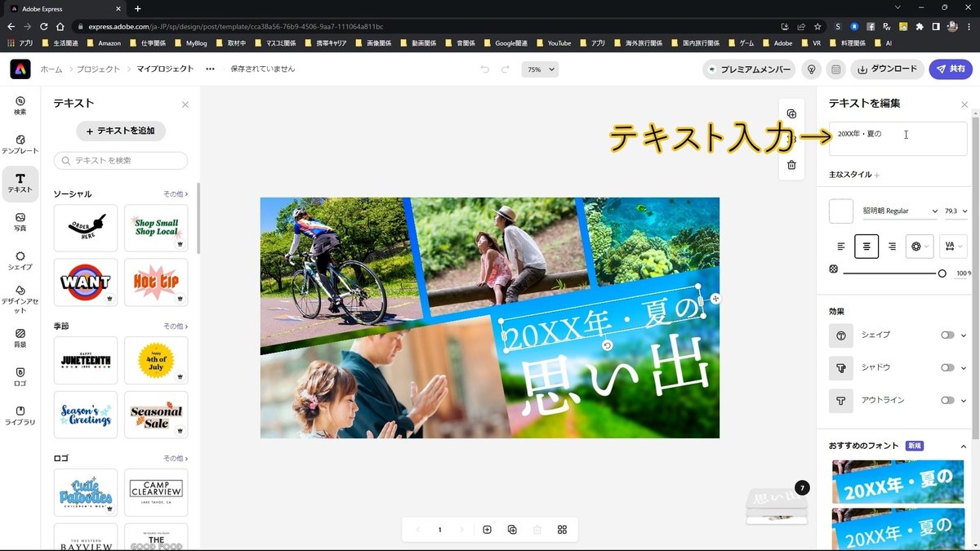Click the trash delete icon beside canvas

(791, 165)
